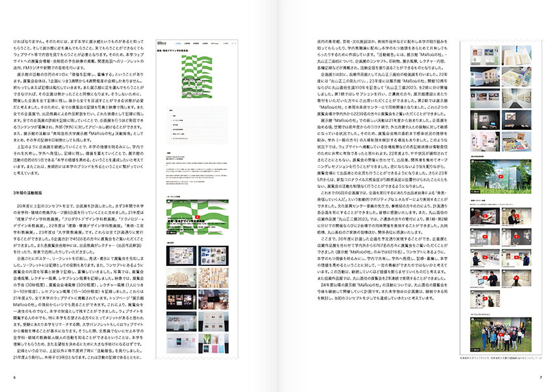The width and height of the screenshot is (555, 392).
Task: Open the thumbnail with pink and blue posters
Action: (213, 343)
